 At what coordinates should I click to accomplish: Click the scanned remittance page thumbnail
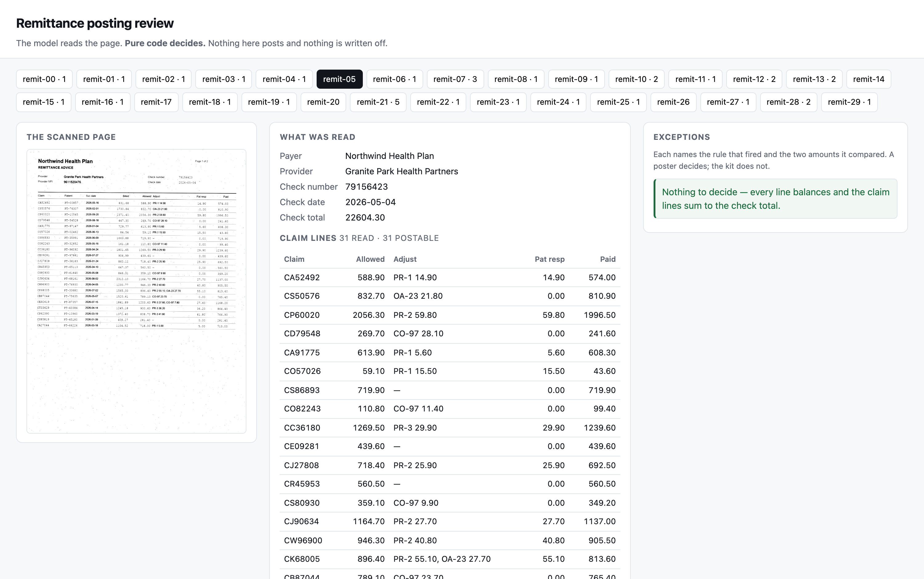tap(136, 291)
